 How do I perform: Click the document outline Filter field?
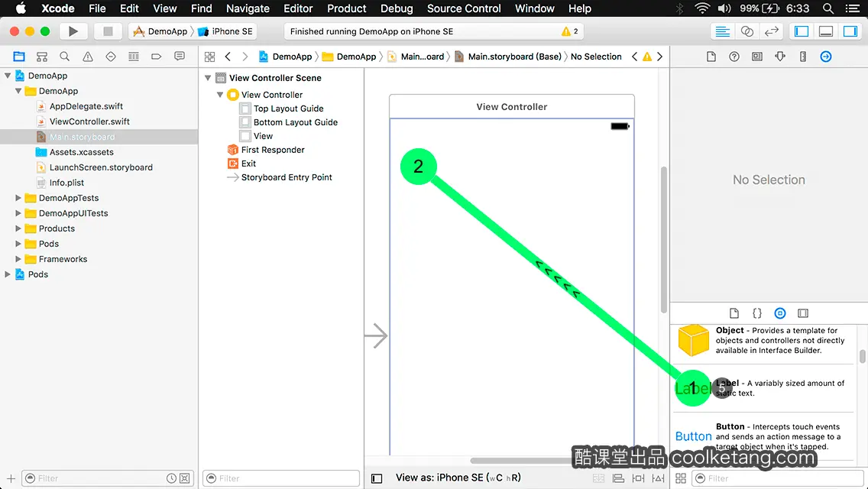point(281,478)
